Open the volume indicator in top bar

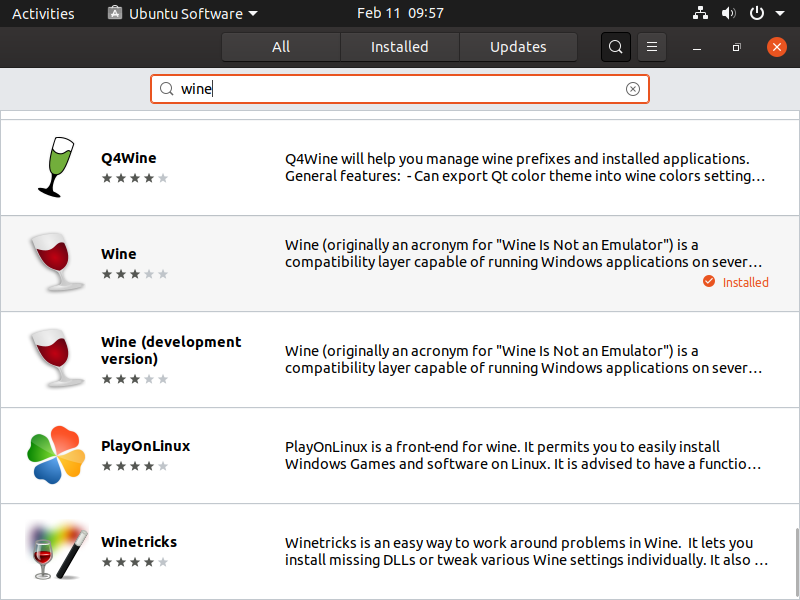point(728,14)
